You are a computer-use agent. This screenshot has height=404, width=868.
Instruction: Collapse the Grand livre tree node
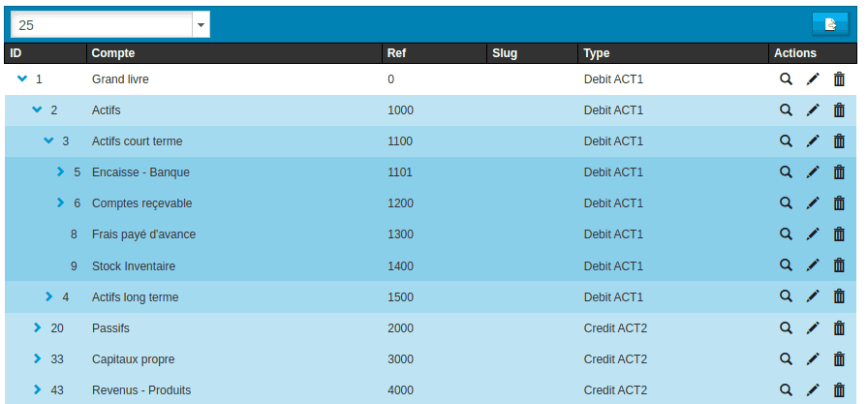22,78
